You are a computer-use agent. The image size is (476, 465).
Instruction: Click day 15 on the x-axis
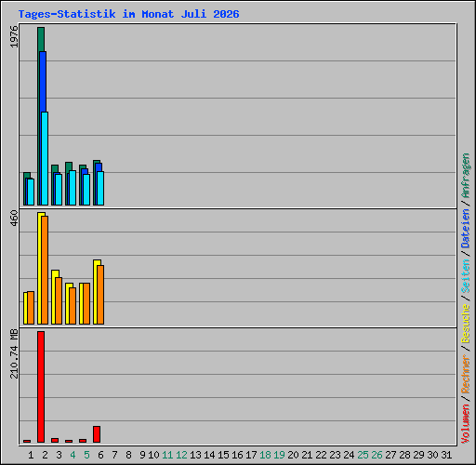coord(223,455)
